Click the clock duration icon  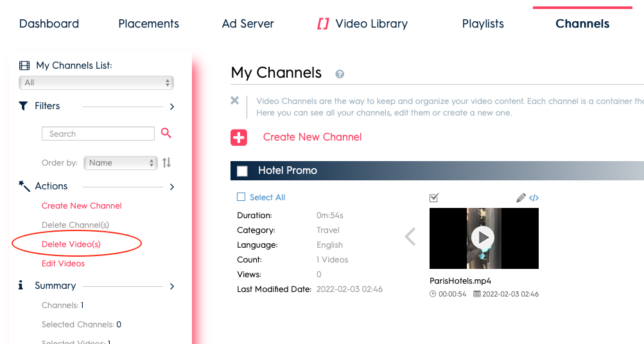coord(433,294)
